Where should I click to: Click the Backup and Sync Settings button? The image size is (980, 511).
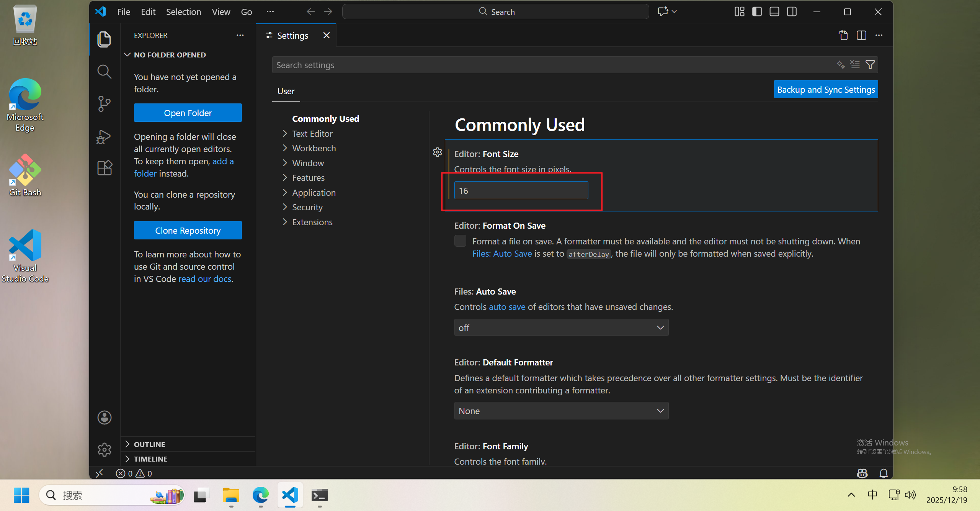826,89
